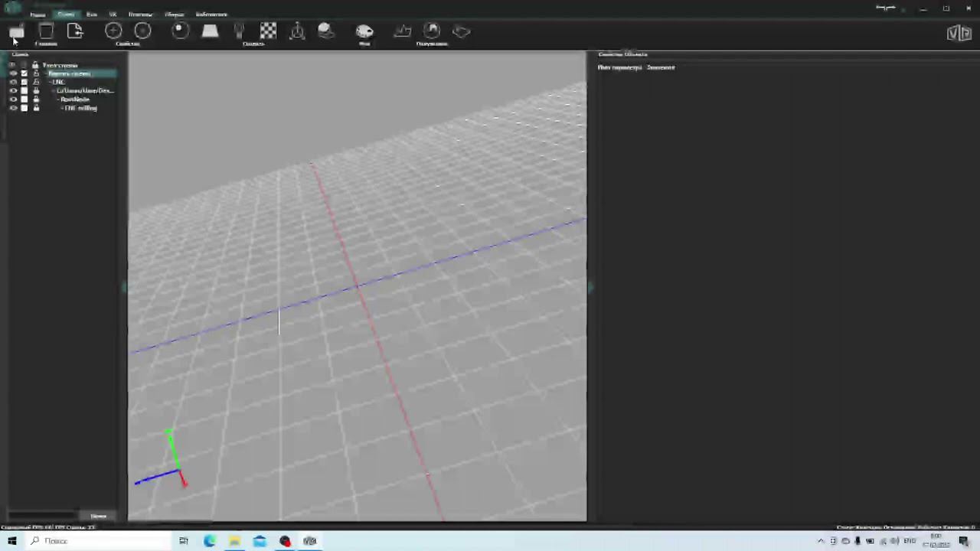Click the last arrow-shaped toolbar icon
Image resolution: width=980 pixels, height=551 pixels.
point(461,31)
